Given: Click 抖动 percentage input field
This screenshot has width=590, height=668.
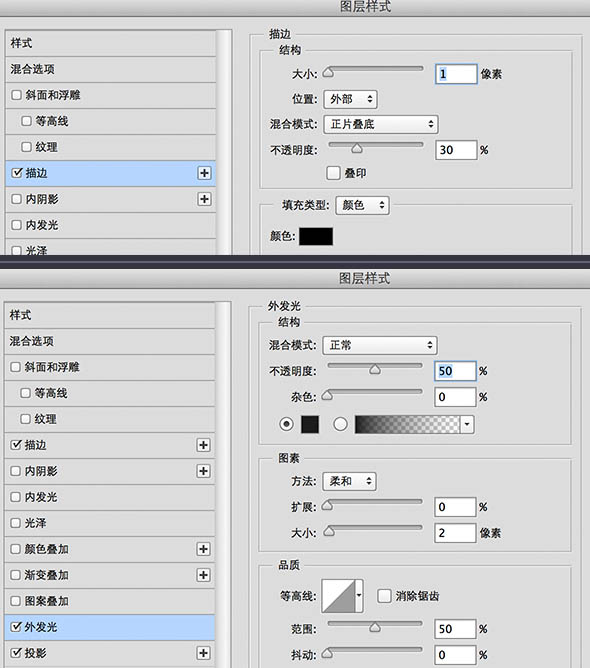Looking at the screenshot, I should 455,655.
